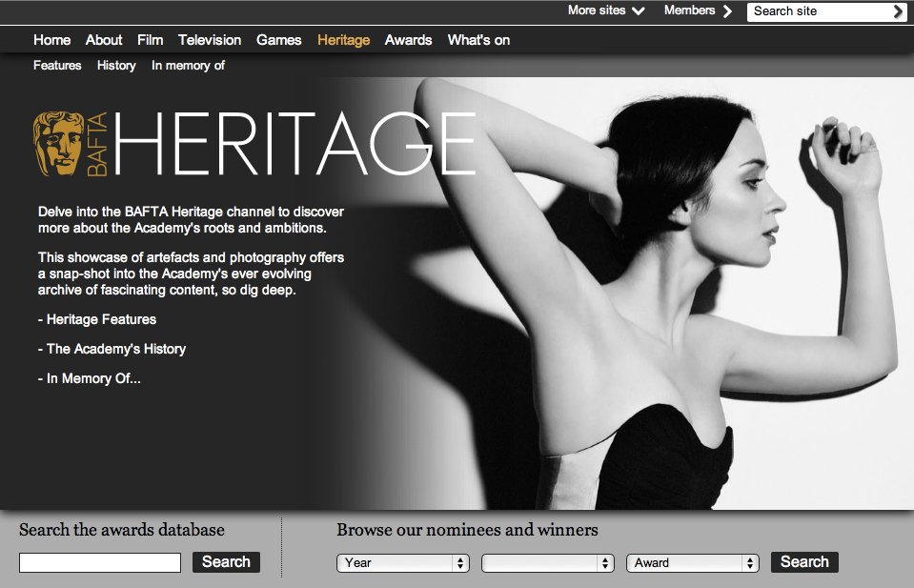Expand the blank middle dropdown
This screenshot has width=914, height=588.
click(547, 563)
